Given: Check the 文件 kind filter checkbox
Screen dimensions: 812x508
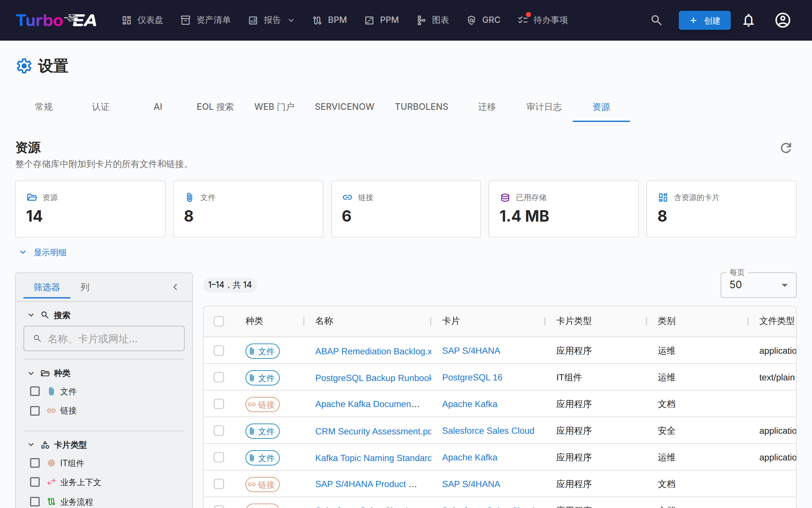Looking at the screenshot, I should (x=35, y=391).
